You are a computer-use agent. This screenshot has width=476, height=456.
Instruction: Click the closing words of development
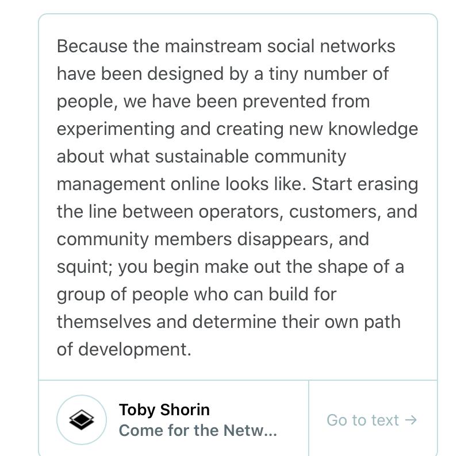[124, 350]
